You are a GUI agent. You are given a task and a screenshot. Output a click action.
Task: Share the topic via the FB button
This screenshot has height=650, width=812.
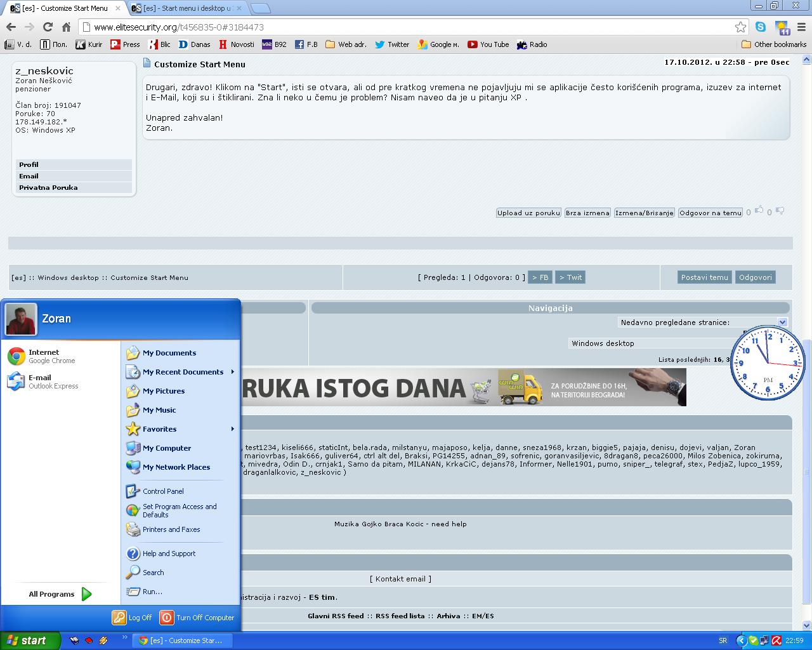[x=540, y=277]
